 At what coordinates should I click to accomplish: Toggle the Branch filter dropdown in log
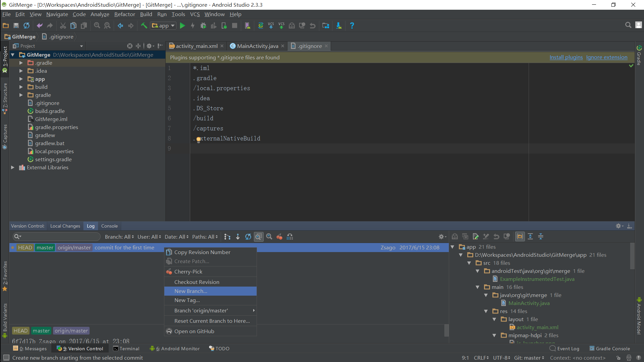point(118,236)
